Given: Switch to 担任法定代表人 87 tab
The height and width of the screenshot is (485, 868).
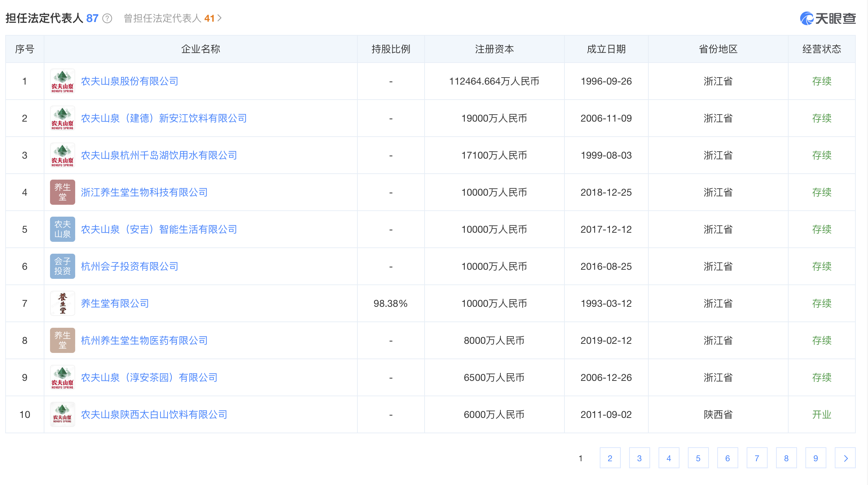Looking at the screenshot, I should tap(52, 19).
